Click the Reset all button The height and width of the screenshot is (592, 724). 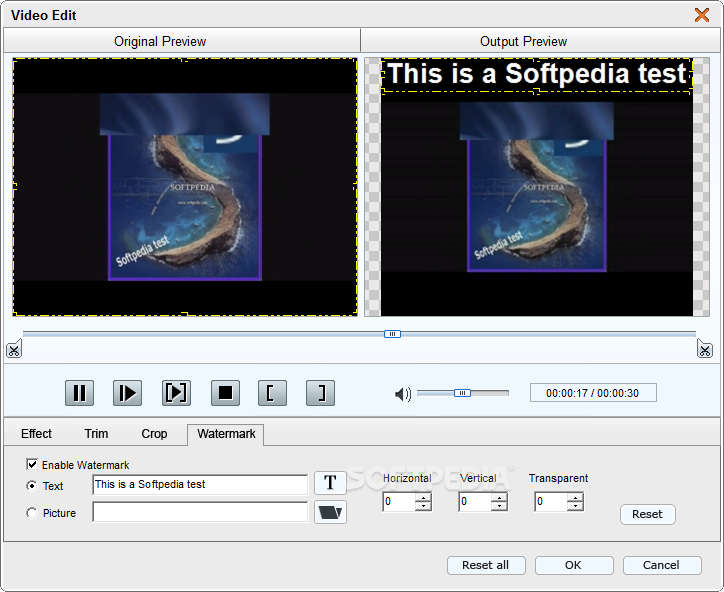486,565
